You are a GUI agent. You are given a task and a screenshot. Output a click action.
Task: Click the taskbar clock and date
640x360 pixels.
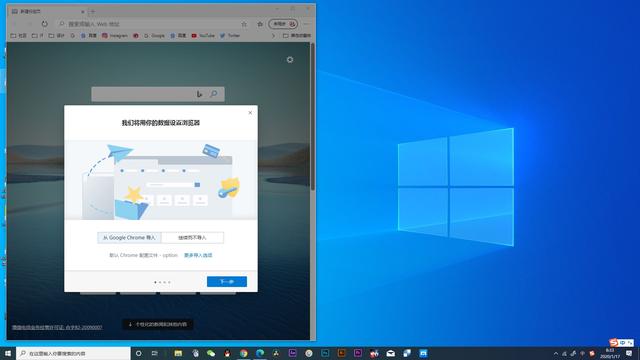610,353
